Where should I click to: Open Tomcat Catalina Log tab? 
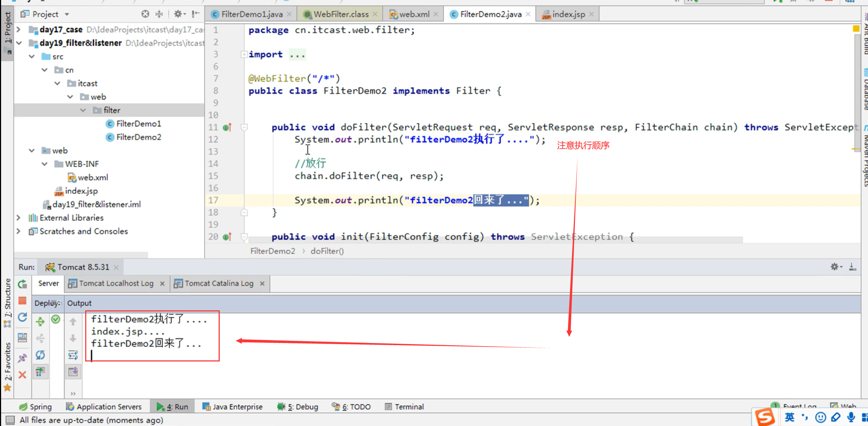click(219, 283)
